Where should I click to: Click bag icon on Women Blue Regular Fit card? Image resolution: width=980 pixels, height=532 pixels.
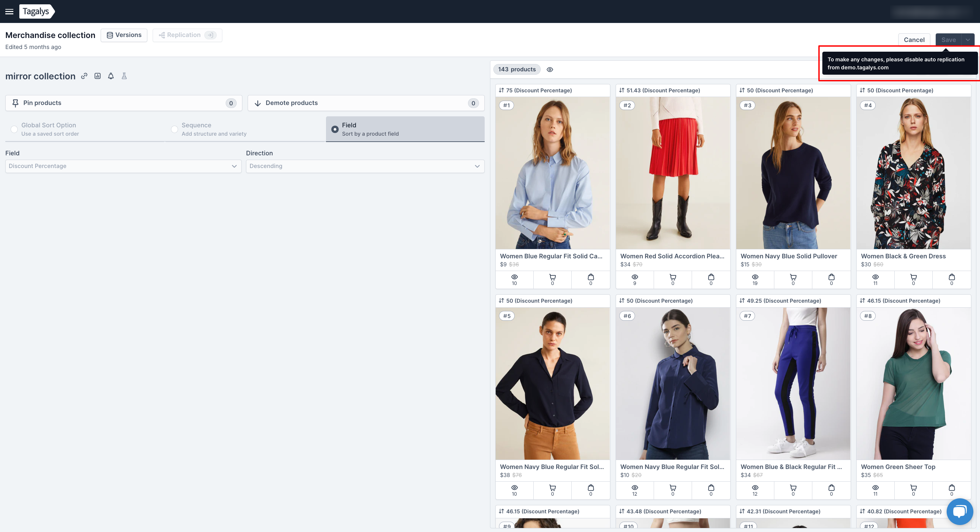tap(591, 277)
